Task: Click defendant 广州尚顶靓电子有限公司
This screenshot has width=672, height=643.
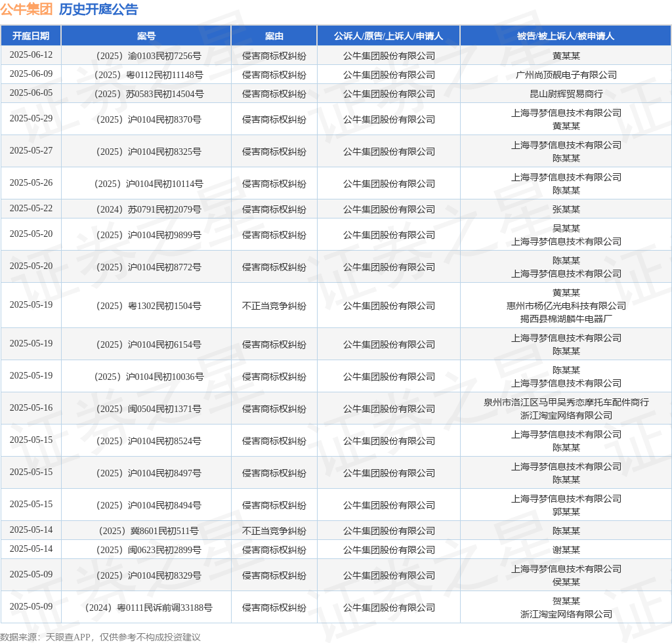Action: pyautogui.click(x=566, y=75)
